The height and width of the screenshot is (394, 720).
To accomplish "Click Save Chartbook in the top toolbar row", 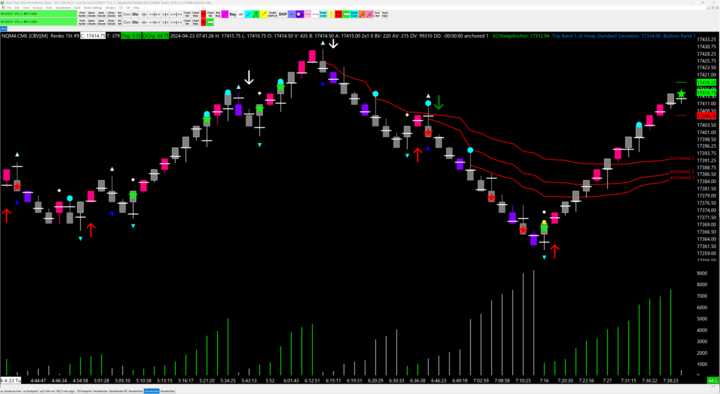I will coord(101,14).
